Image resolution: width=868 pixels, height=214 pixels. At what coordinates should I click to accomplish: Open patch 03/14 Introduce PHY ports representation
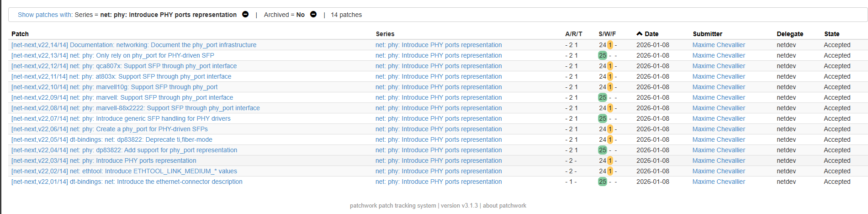tap(104, 160)
